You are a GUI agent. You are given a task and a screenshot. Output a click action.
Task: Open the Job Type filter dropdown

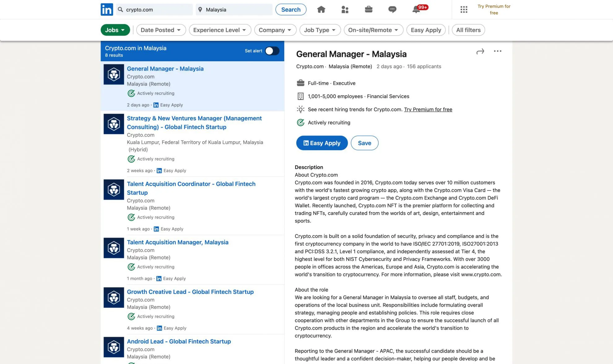tap(320, 30)
